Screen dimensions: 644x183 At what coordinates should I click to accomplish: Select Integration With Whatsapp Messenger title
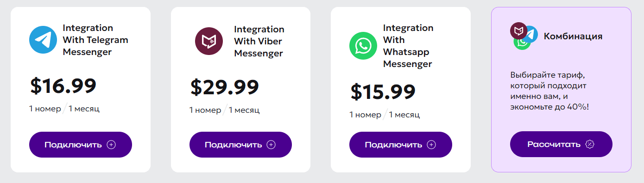point(408,46)
